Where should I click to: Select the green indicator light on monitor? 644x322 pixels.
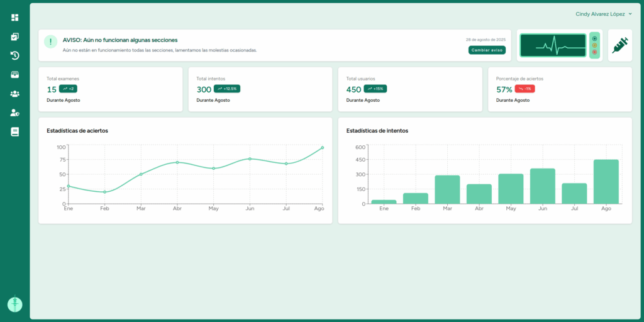pos(594,38)
